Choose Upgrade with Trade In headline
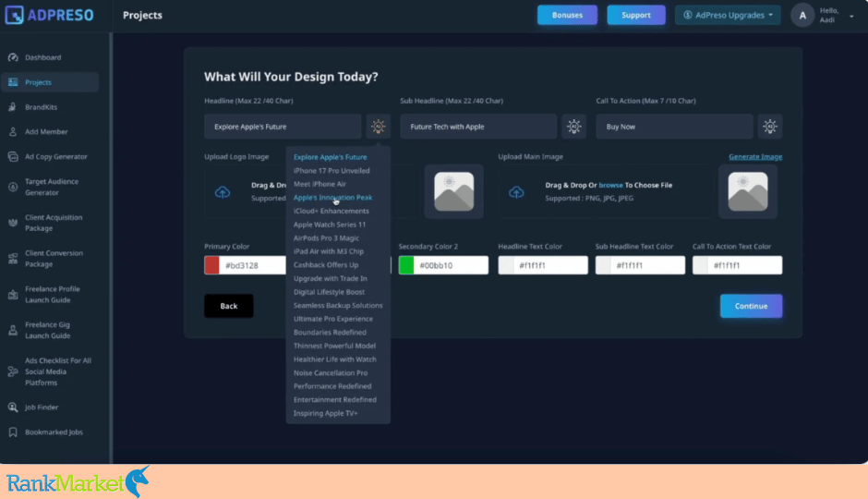This screenshot has height=499, width=868. (330, 278)
